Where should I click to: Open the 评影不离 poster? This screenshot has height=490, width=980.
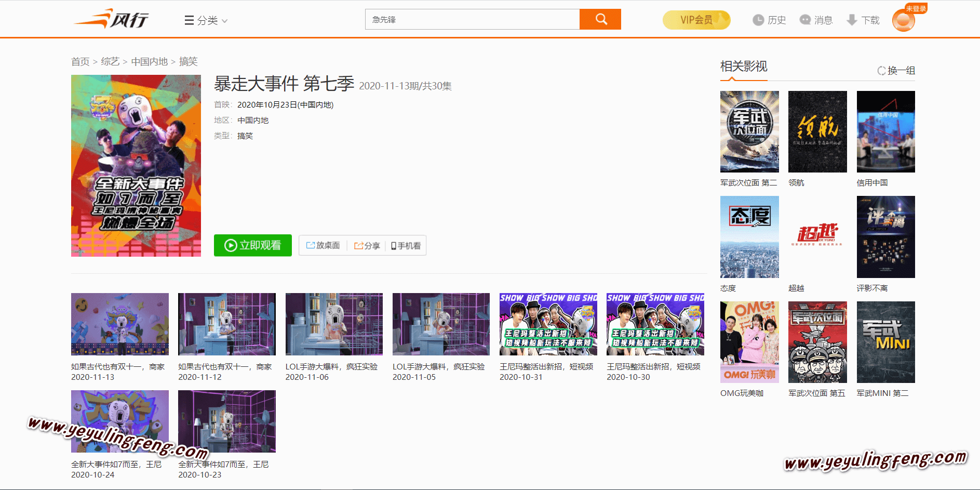click(886, 237)
